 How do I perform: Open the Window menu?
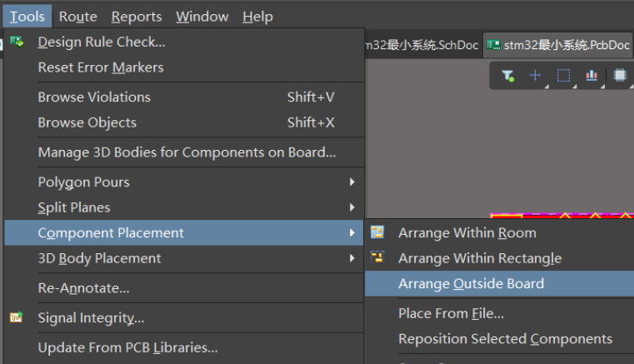[202, 17]
